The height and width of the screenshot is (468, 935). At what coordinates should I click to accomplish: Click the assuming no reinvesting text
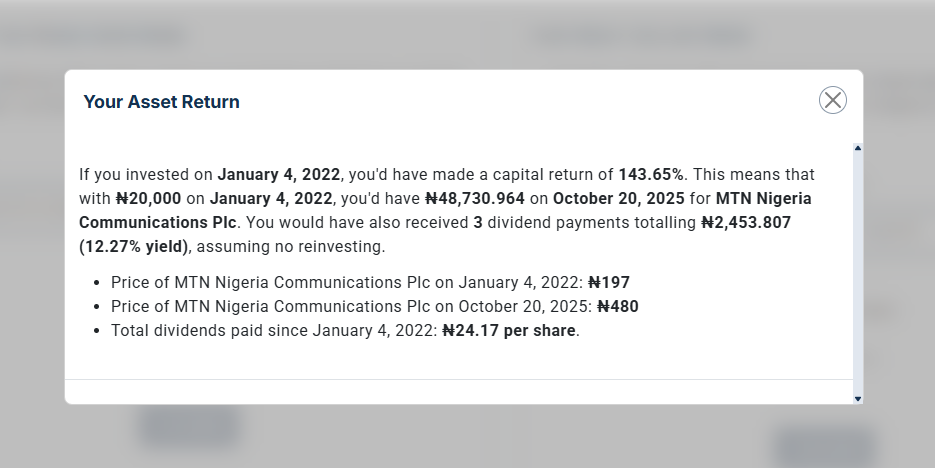[x=299, y=246]
